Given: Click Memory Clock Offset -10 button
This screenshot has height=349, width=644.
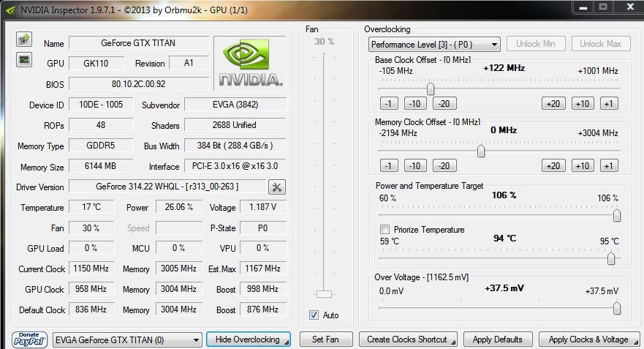Looking at the screenshot, I should tap(415, 165).
